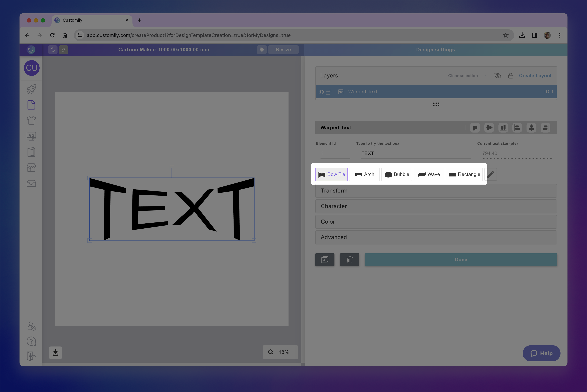Click the undo arrow in the top toolbar
Viewport: 587px width, 392px height.
[53, 50]
